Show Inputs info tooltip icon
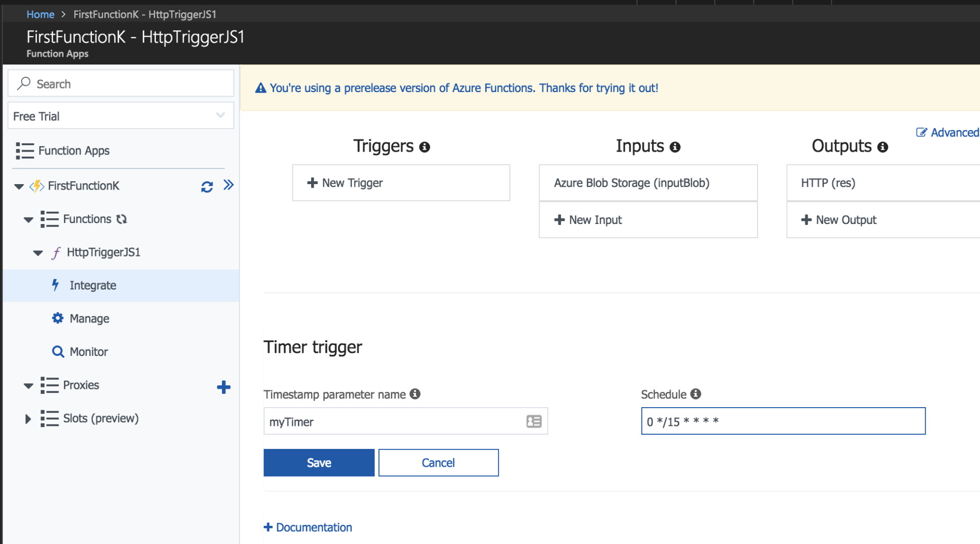This screenshot has height=544, width=980. coord(675,147)
